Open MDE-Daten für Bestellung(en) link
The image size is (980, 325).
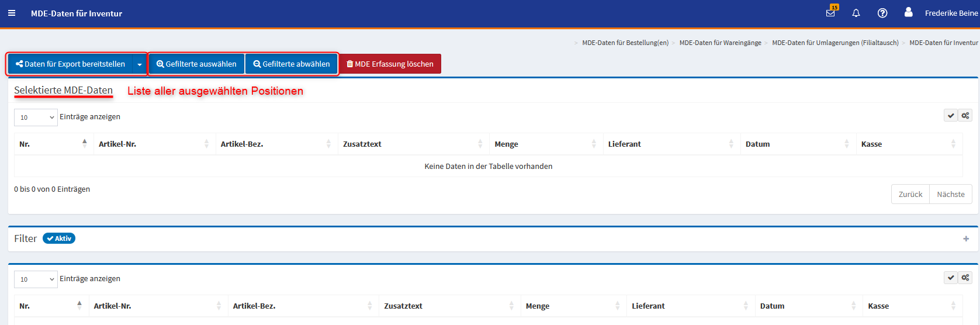coord(625,43)
